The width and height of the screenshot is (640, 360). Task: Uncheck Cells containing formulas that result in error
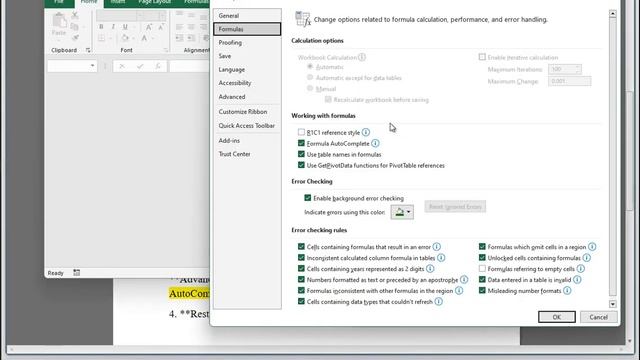pos(301,247)
